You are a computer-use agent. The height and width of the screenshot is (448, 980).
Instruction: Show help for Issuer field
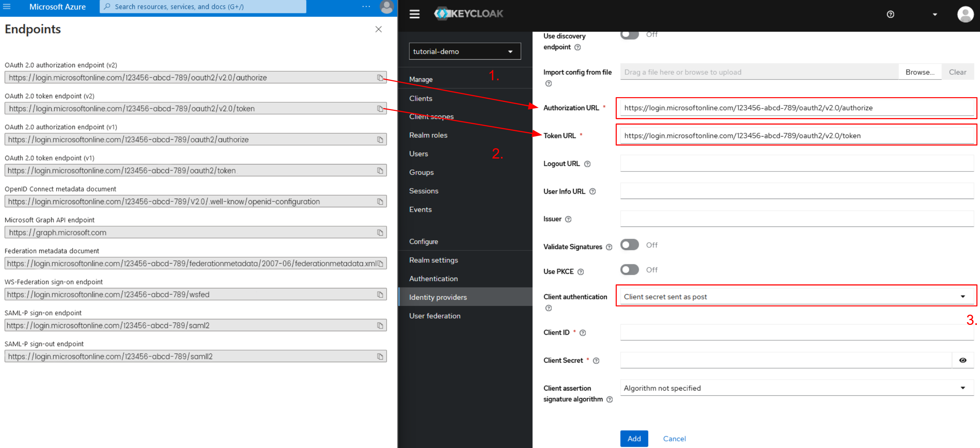point(568,219)
